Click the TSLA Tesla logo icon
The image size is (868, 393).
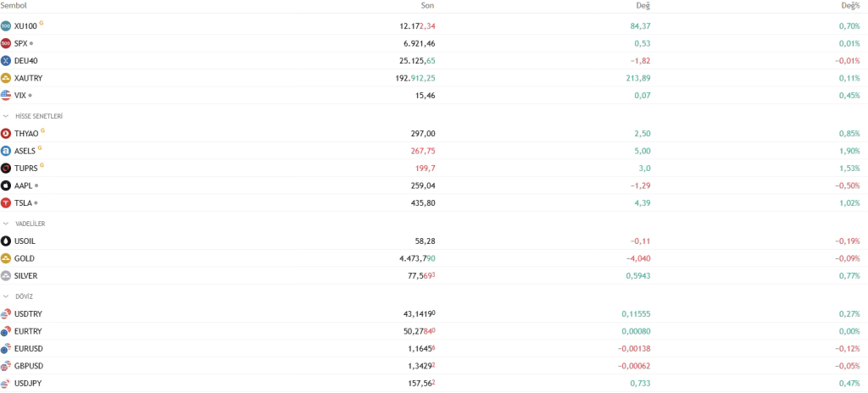[x=6, y=203]
